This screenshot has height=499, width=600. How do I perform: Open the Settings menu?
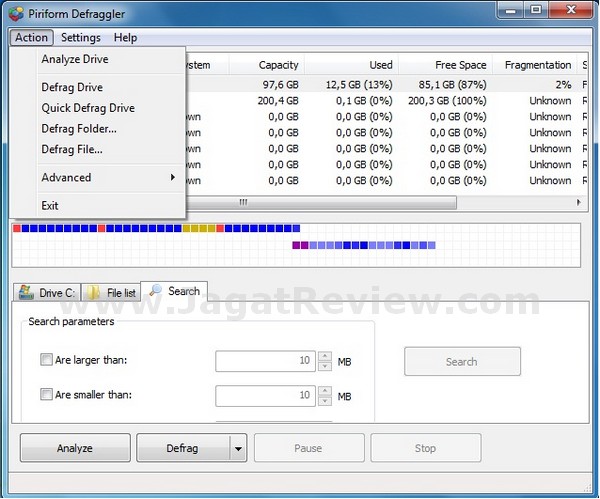(81, 38)
